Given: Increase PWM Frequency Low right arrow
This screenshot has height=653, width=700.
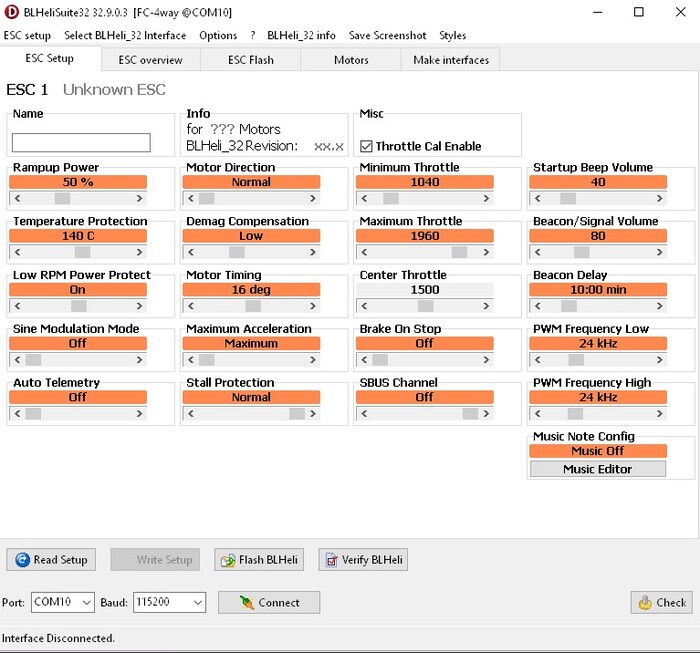Looking at the screenshot, I should pos(660,360).
